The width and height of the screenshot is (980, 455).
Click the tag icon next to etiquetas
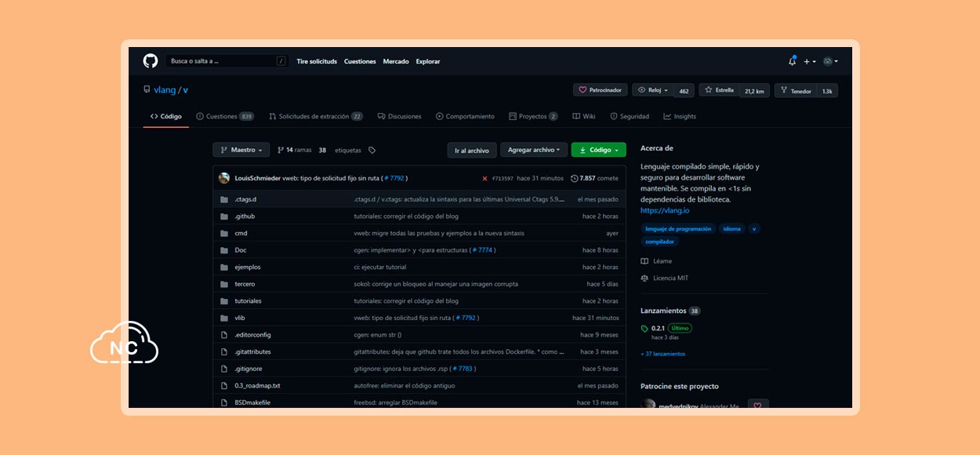[372, 150]
